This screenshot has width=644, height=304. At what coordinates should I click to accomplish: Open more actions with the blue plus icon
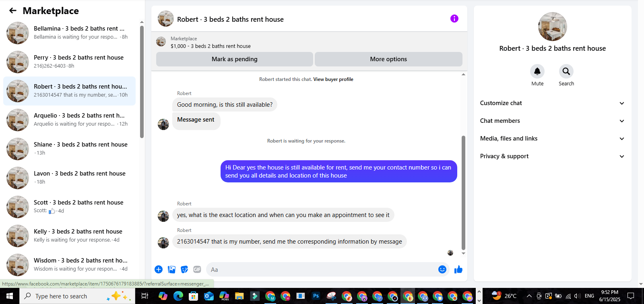point(159,269)
